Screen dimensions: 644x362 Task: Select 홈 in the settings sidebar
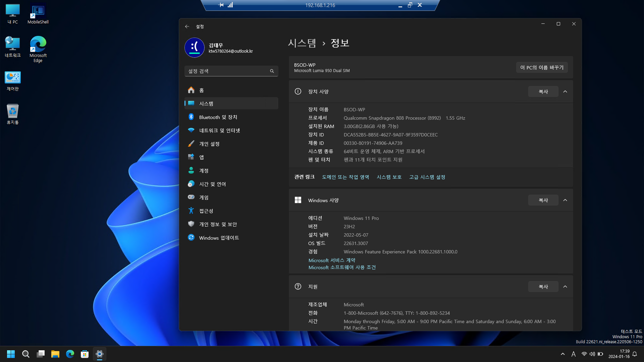point(201,90)
